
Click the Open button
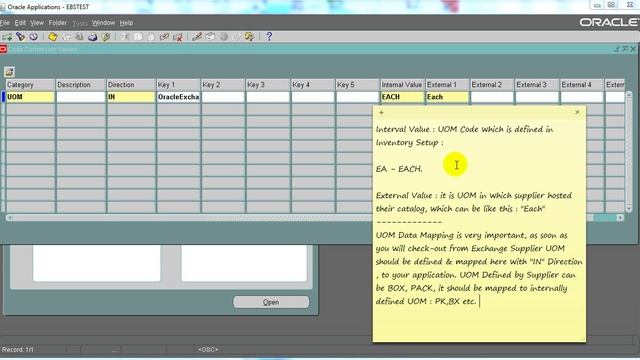[x=271, y=302]
